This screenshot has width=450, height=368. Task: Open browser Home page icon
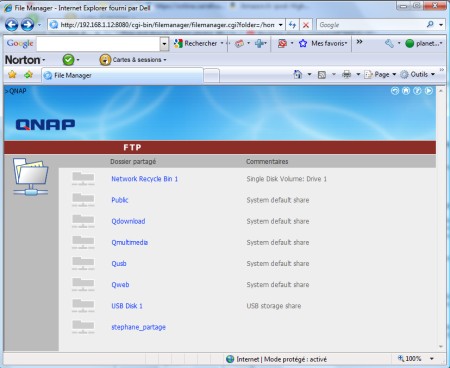point(298,74)
